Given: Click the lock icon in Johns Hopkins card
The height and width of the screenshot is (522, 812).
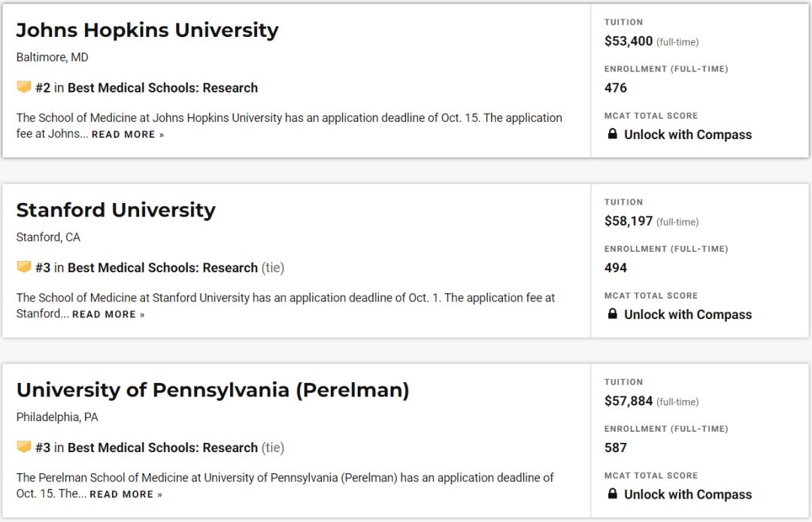Looking at the screenshot, I should coord(612,135).
